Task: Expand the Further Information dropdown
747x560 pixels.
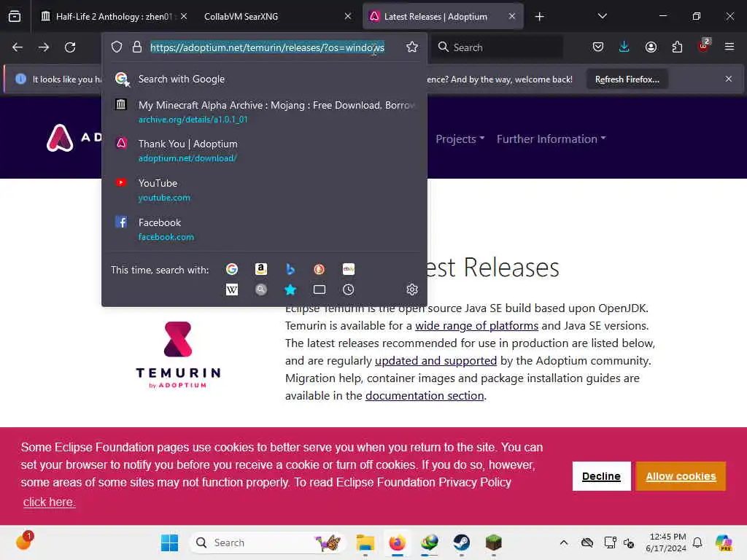Action: (x=551, y=139)
